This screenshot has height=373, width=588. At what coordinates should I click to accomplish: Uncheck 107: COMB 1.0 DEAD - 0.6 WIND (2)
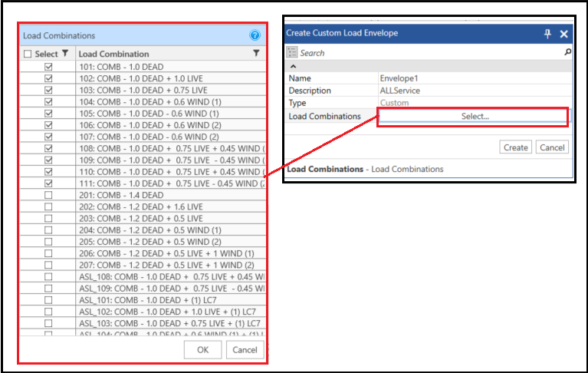(x=48, y=137)
